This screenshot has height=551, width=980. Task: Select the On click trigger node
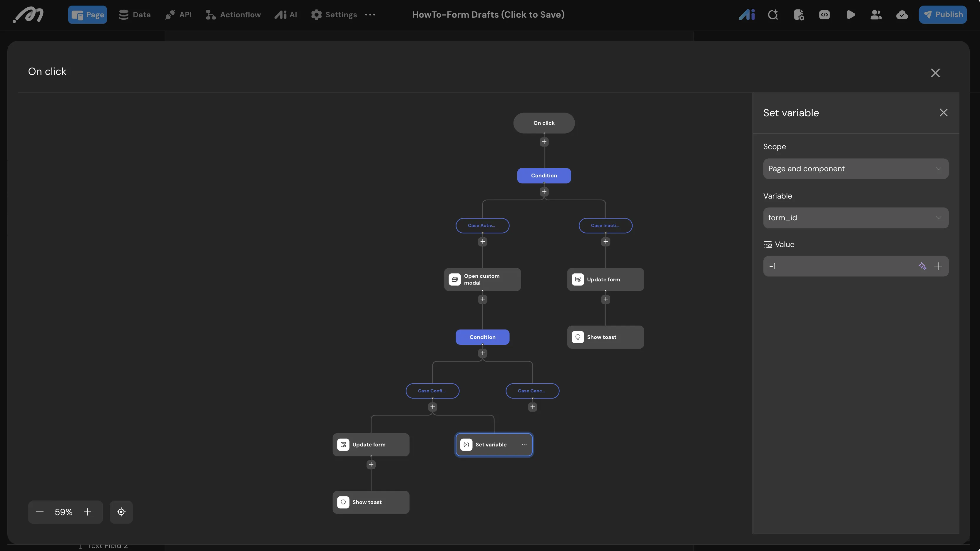pyautogui.click(x=543, y=123)
